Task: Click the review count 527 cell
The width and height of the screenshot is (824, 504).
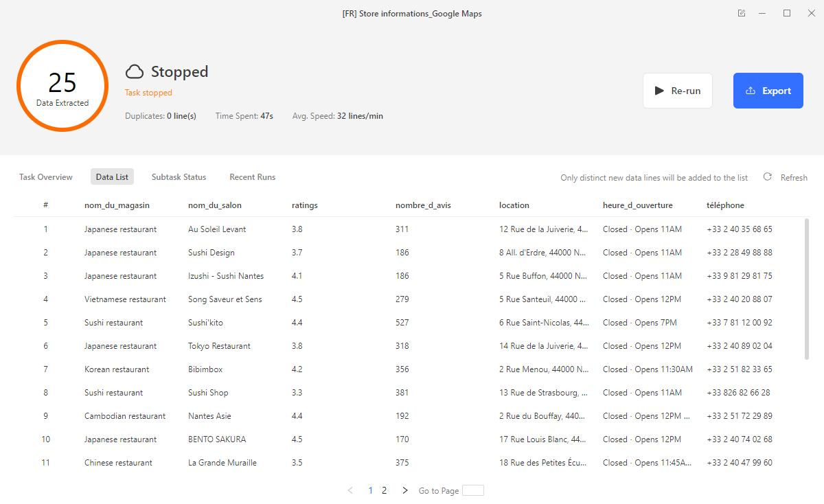Action: pyautogui.click(x=402, y=323)
